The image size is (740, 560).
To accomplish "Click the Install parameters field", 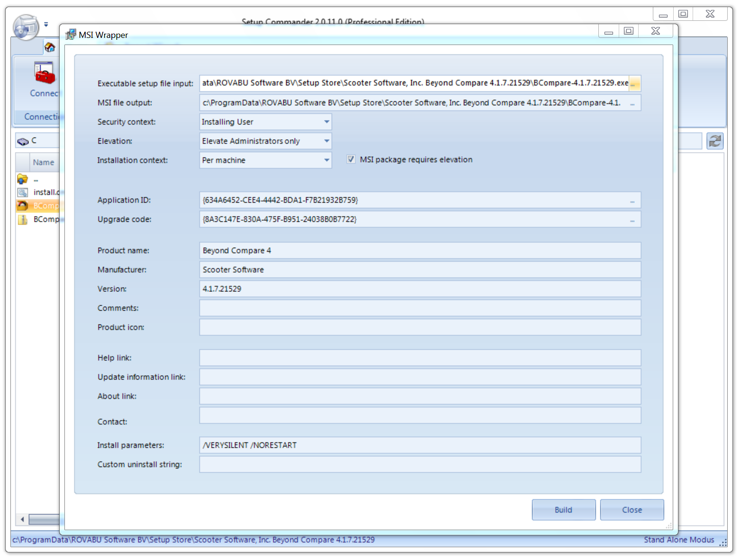I will click(420, 445).
